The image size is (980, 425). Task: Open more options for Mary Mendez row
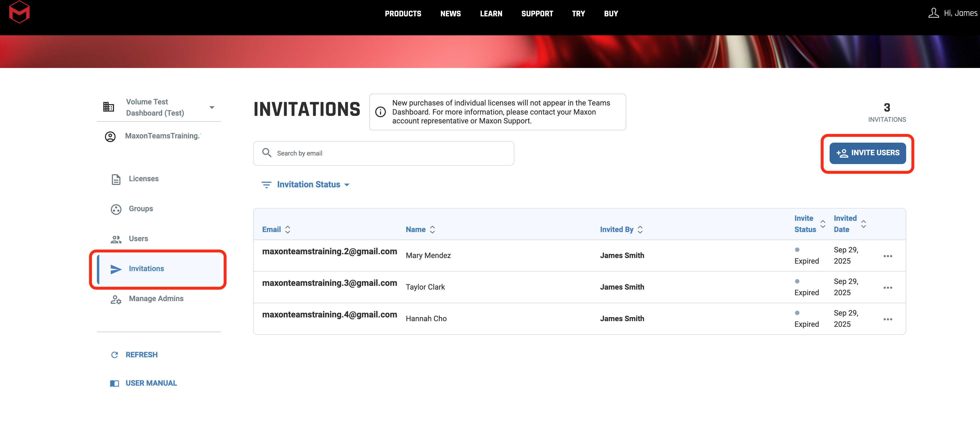click(888, 256)
